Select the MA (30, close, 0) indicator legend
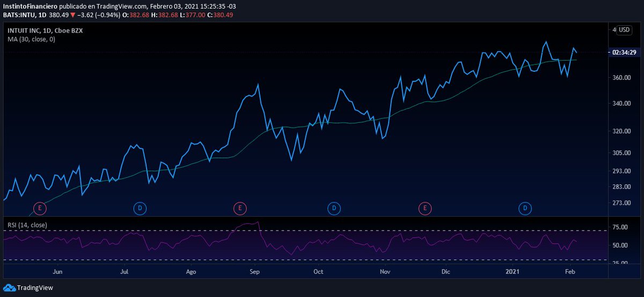This screenshot has height=297, width=644. tap(31, 39)
